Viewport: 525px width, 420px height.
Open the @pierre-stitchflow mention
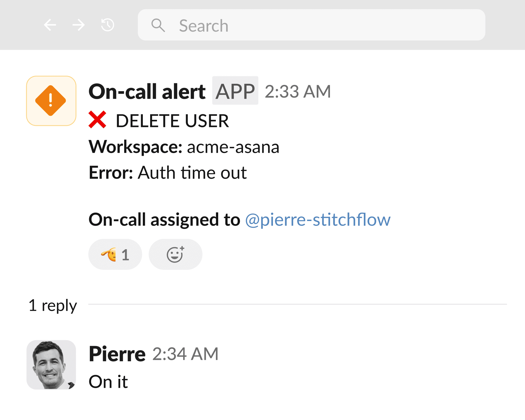[x=318, y=220]
